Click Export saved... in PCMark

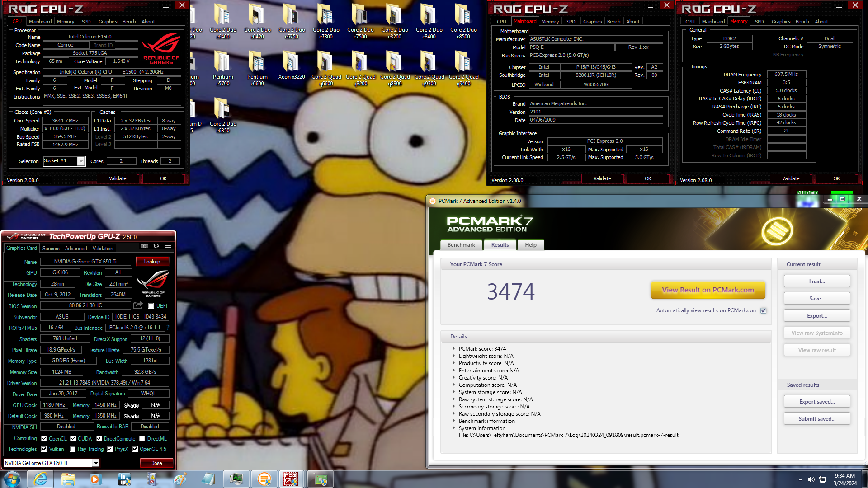click(x=817, y=401)
